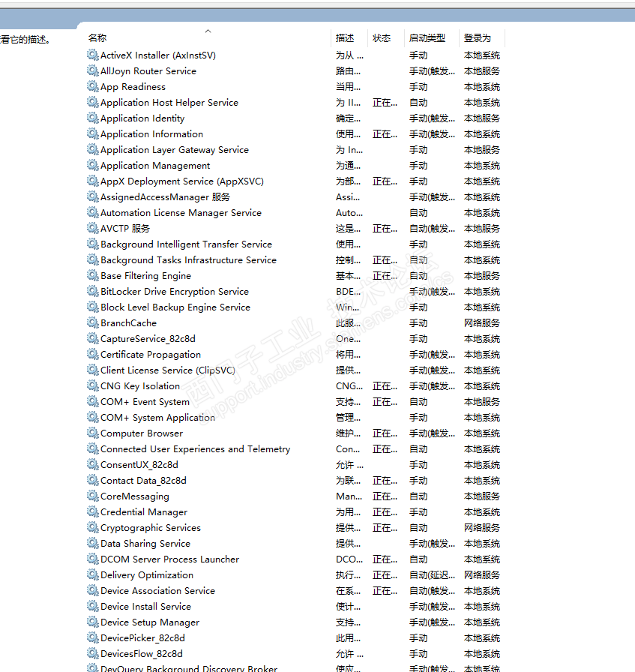Click the gear icon of Application Information
Image resolution: width=635 pixels, height=672 pixels.
pyautogui.click(x=92, y=133)
